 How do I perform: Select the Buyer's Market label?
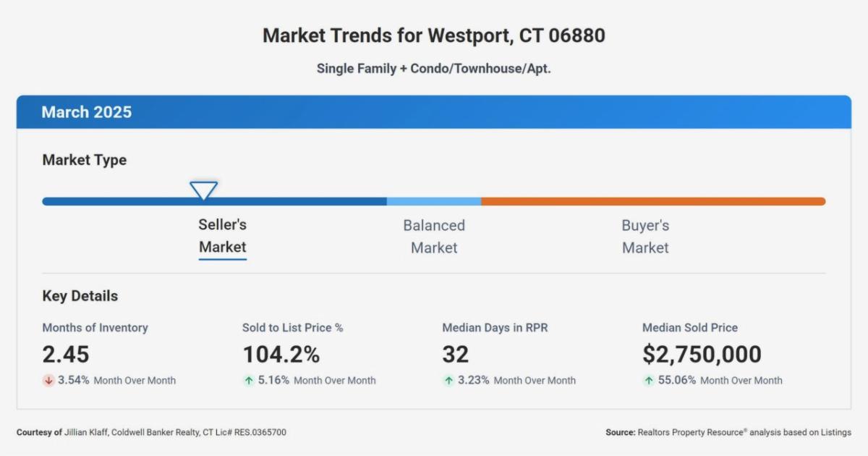click(645, 236)
